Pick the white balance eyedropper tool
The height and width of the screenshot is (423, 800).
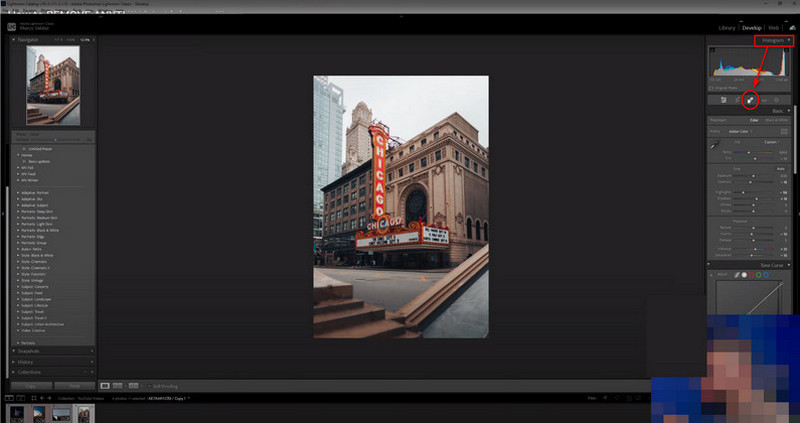(x=715, y=145)
